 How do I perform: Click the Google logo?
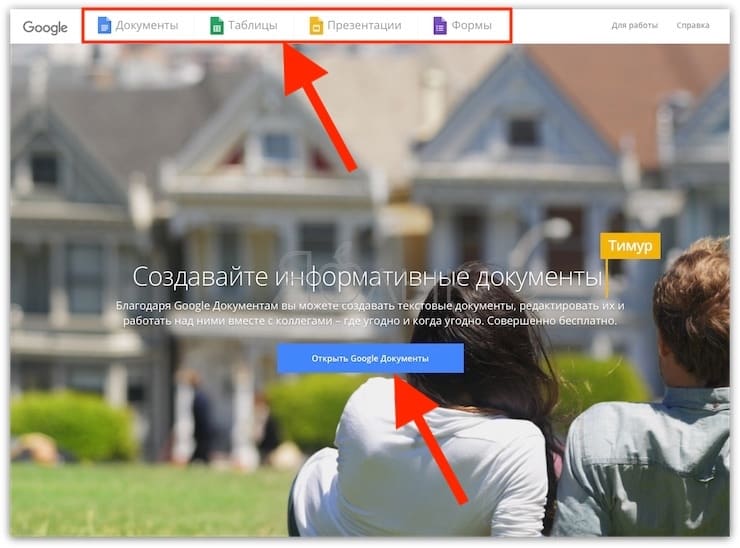(x=45, y=27)
